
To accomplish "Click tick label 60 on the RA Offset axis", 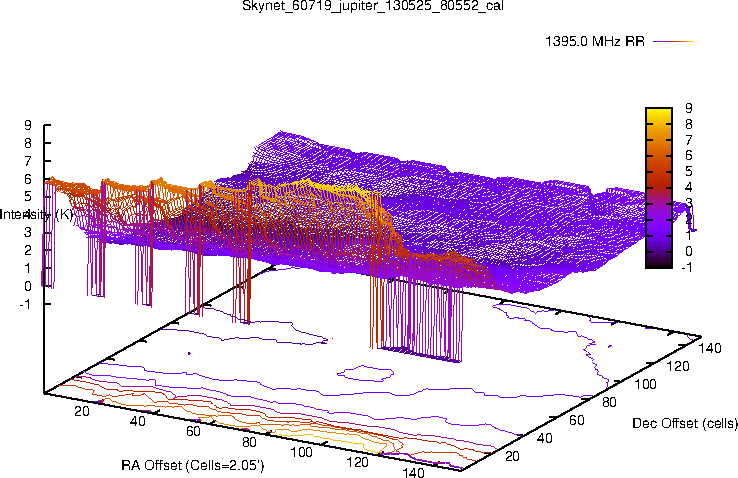I will [193, 431].
